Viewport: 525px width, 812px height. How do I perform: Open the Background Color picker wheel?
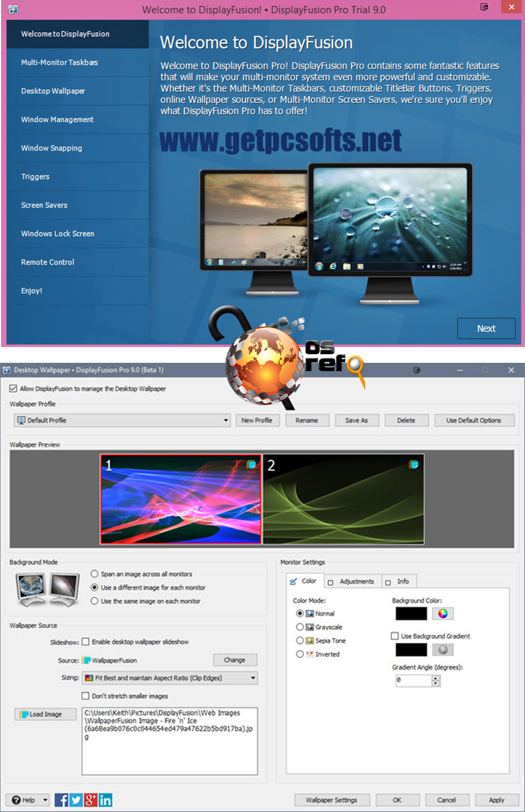coord(443,614)
